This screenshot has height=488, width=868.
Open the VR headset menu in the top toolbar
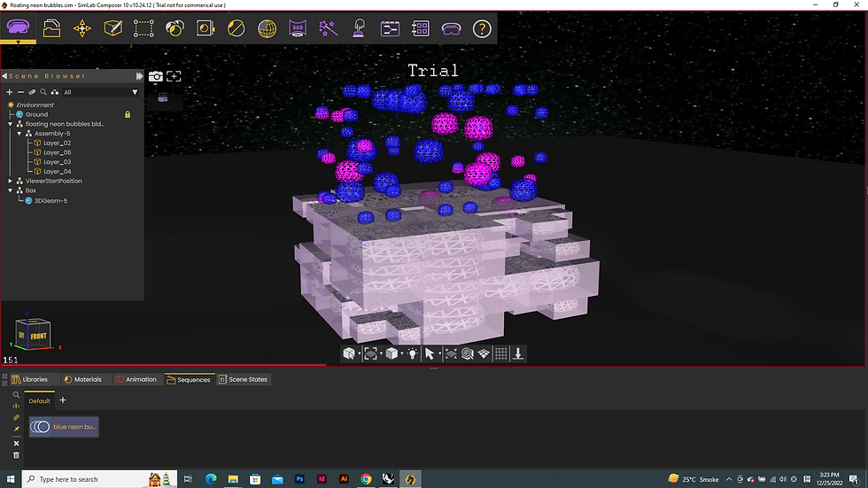pos(19,27)
